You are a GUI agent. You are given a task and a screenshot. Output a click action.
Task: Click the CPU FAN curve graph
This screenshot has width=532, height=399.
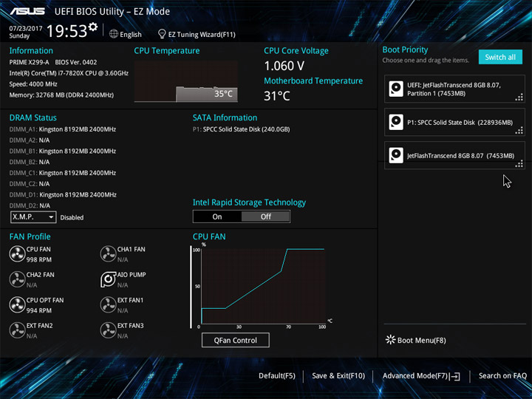[263, 286]
